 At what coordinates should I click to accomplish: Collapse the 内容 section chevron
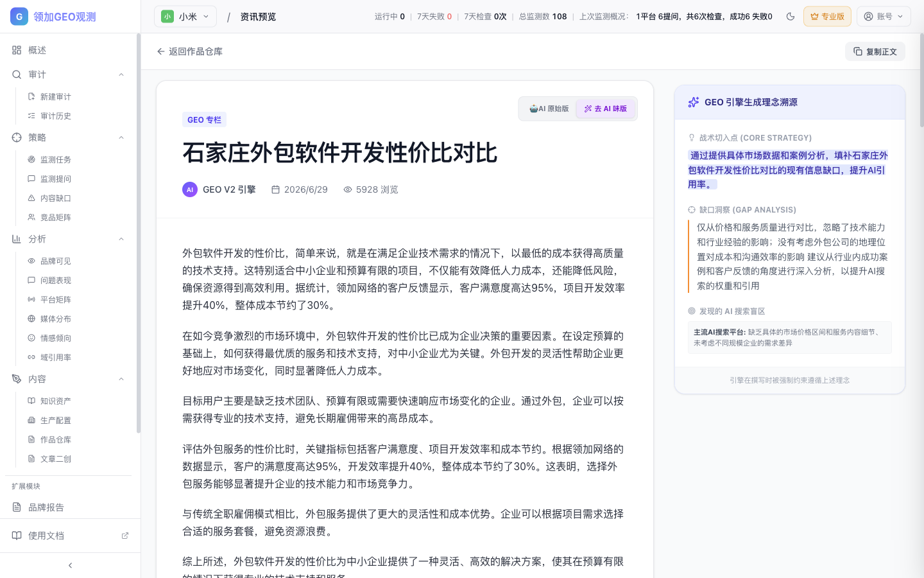121,379
